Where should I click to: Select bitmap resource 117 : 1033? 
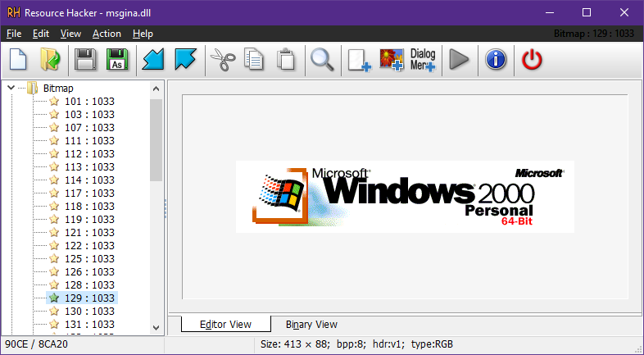coord(89,193)
